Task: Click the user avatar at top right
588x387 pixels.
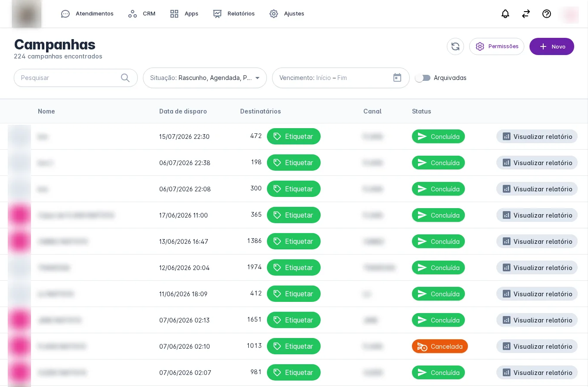Action: (x=570, y=15)
